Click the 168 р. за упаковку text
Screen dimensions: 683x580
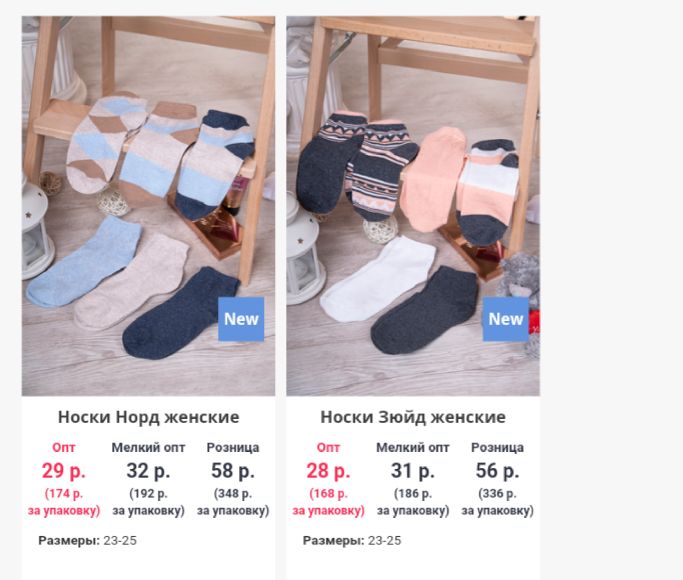pos(328,502)
